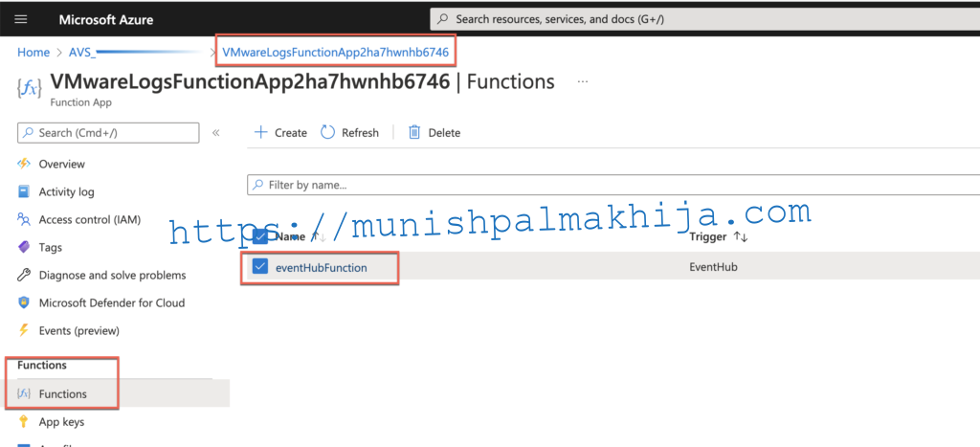Delete the selected function
Image resolution: width=980 pixels, height=447 pixels.
[434, 132]
